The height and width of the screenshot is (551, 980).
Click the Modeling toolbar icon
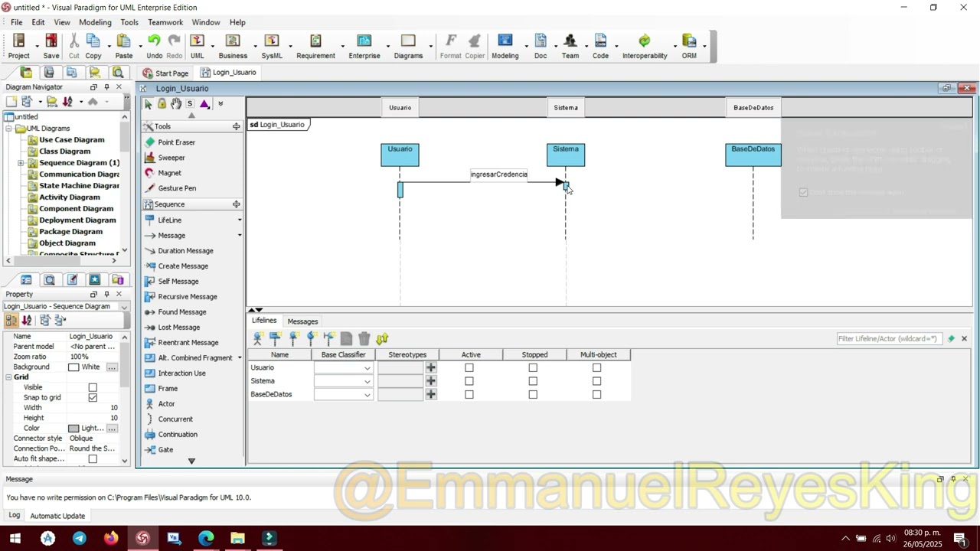(x=505, y=46)
